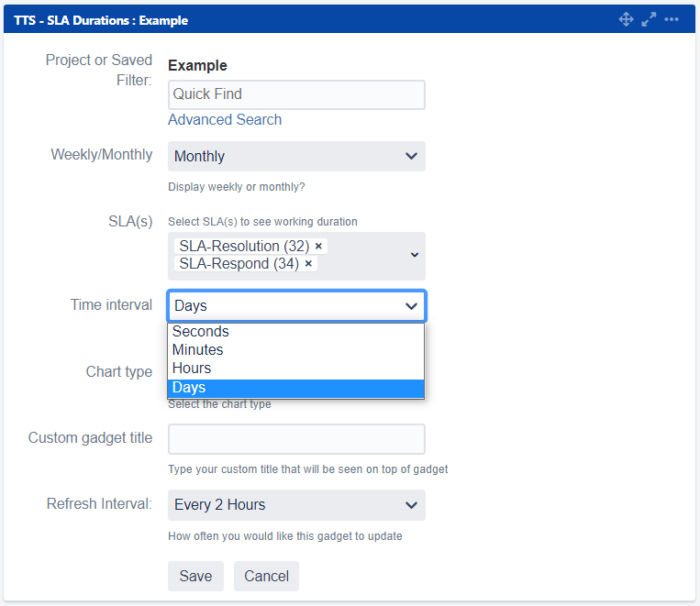Maximize the gadget with the expand arrows icon
Image resolution: width=700 pixels, height=606 pixels.
[649, 19]
